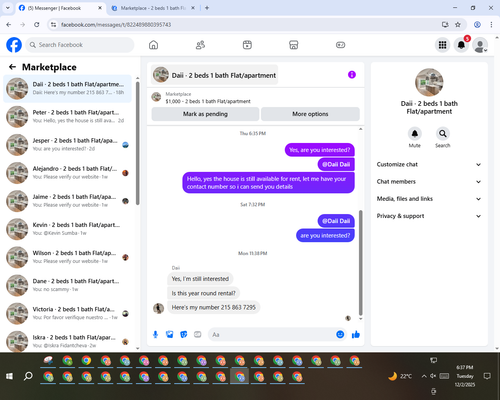Go to the Home feed icon

(153, 45)
